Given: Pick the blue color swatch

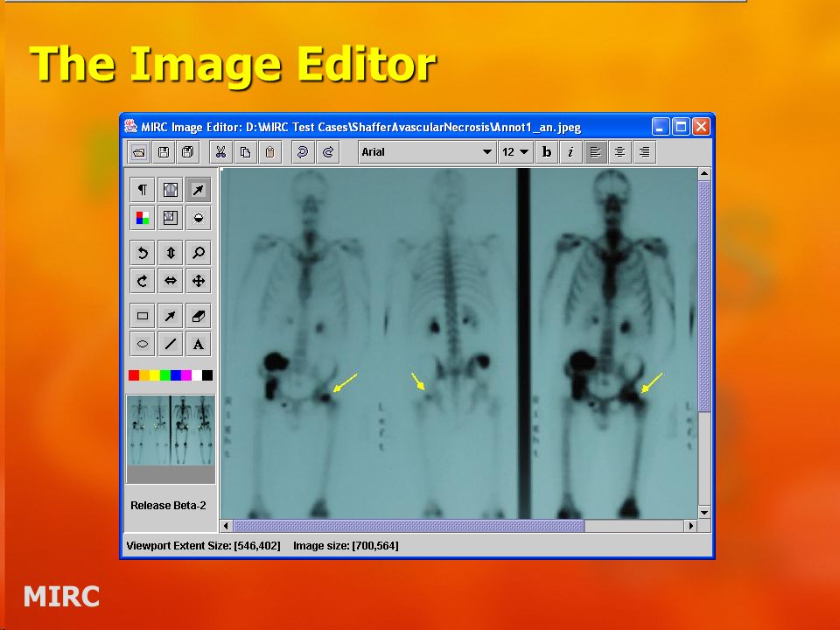Looking at the screenshot, I should click(176, 375).
